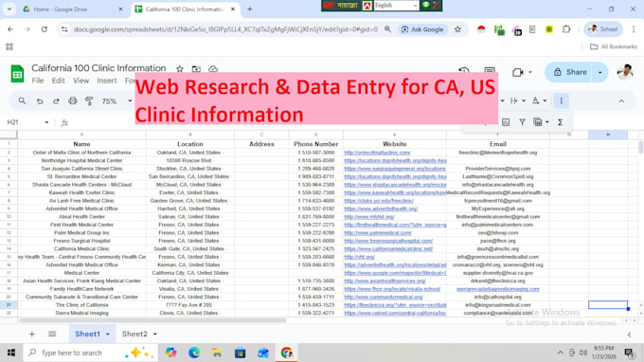
Task: Start a Meet call camera icon
Action: [x=517, y=72]
